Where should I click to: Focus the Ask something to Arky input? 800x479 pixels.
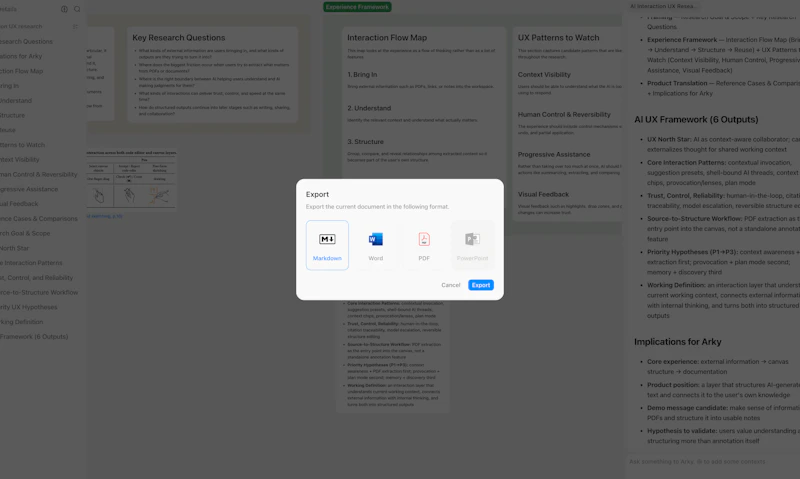coord(712,462)
